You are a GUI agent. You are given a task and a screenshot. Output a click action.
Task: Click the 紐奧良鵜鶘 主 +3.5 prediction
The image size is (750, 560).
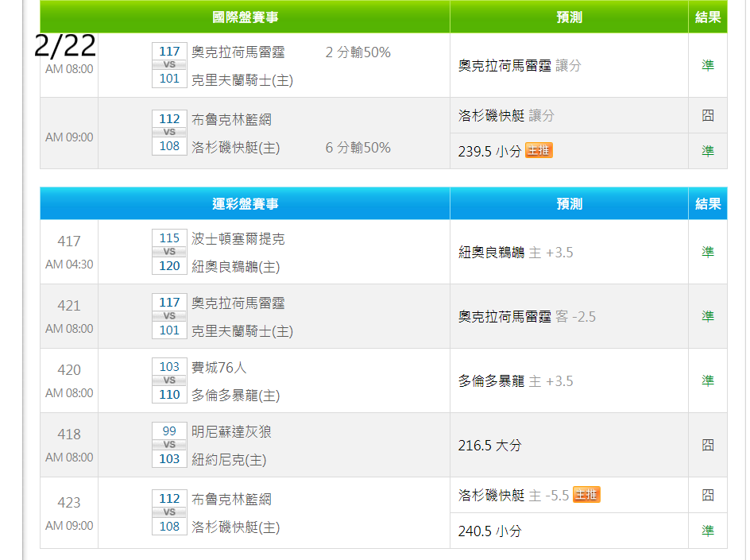point(516,252)
